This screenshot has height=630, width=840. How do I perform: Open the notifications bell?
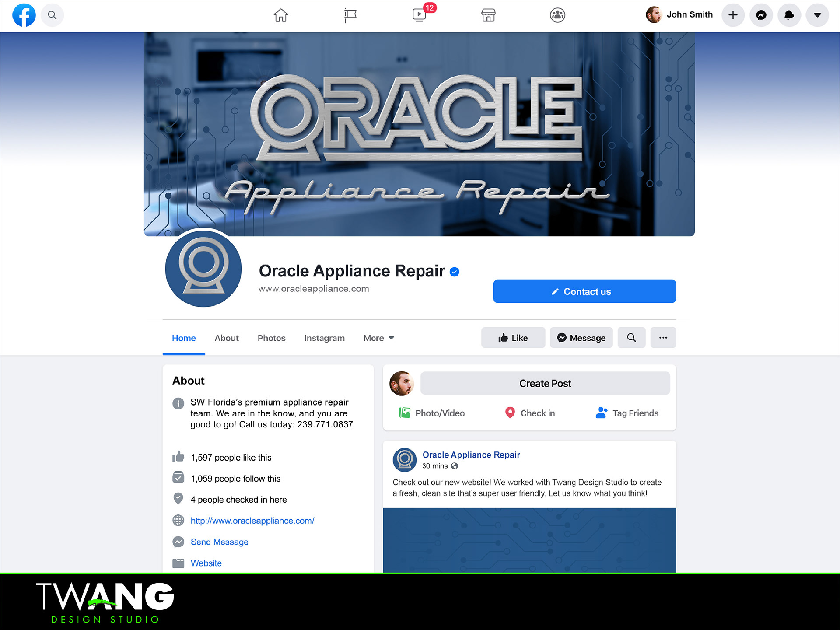click(789, 15)
